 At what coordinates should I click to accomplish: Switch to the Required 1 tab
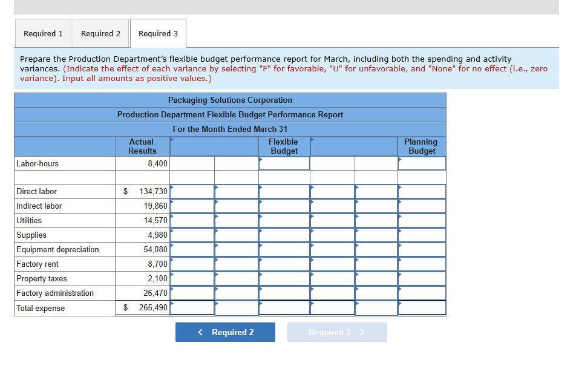coord(42,33)
